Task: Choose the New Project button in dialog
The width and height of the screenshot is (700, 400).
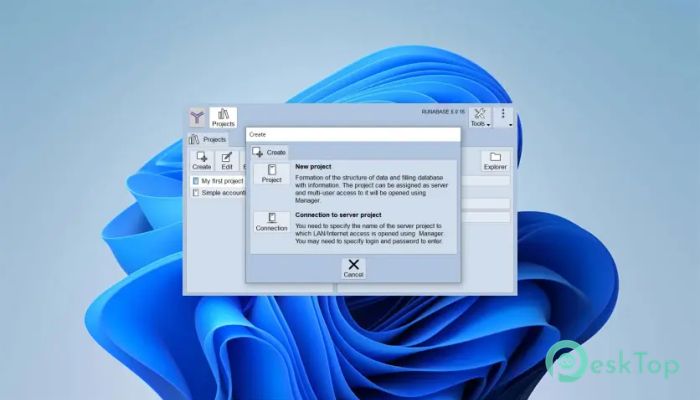Action: click(x=271, y=174)
